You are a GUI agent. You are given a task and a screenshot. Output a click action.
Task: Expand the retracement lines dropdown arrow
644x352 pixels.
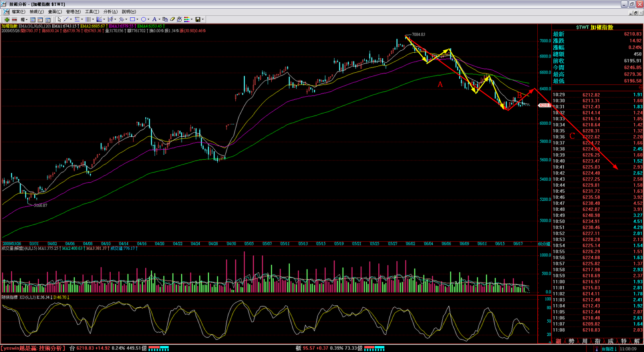[82, 19]
